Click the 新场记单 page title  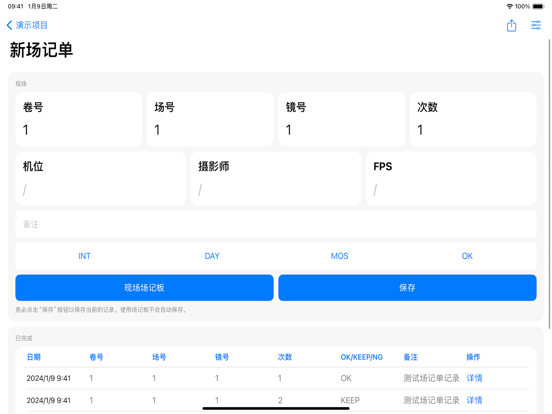coord(41,50)
